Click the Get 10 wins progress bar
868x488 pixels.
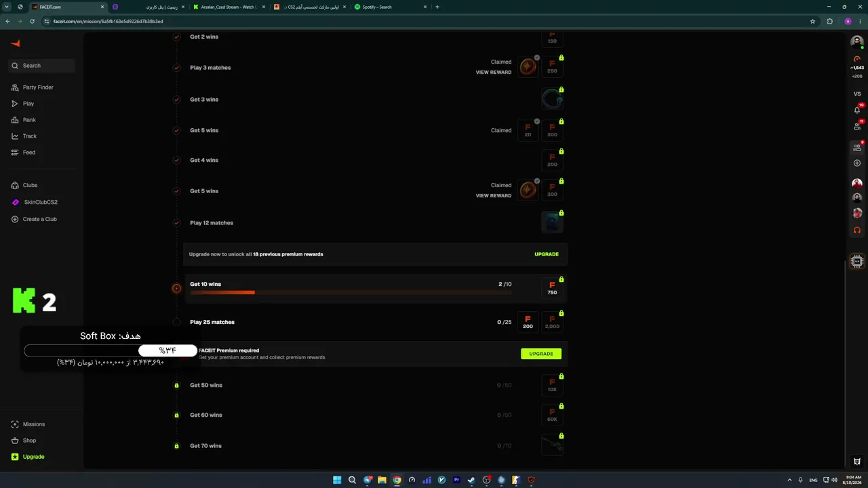(351, 293)
